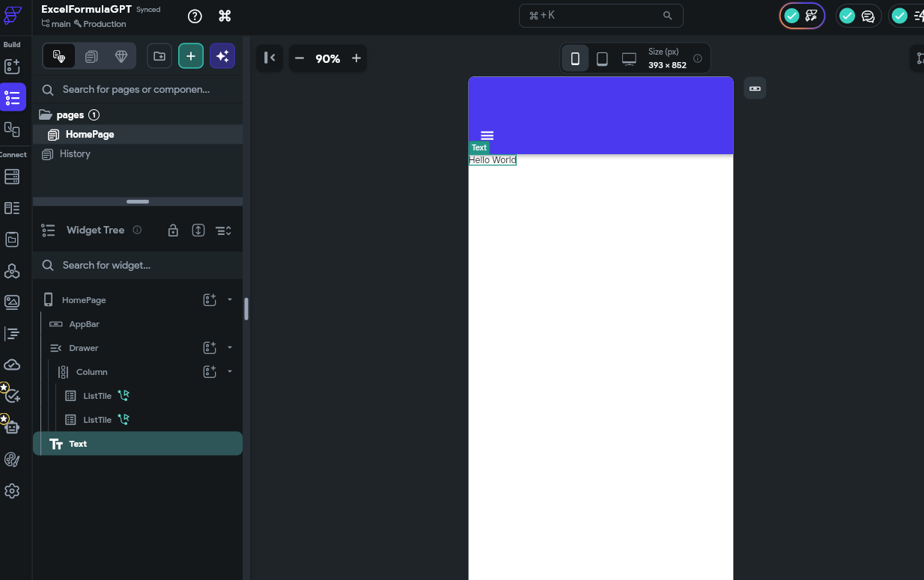
Task: Open the History page item
Action: pos(75,154)
